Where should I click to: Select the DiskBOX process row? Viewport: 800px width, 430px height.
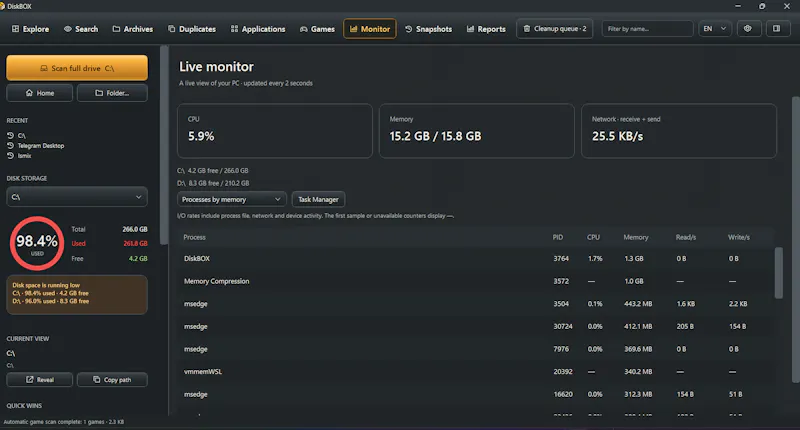(x=476, y=259)
